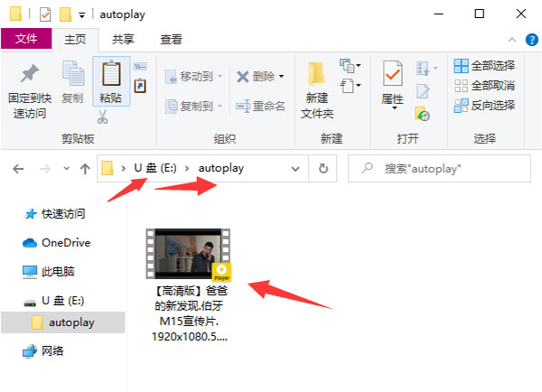Image resolution: width=542 pixels, height=392 pixels.
Task: Select 此电脑 in the navigation pane
Action: [49, 272]
